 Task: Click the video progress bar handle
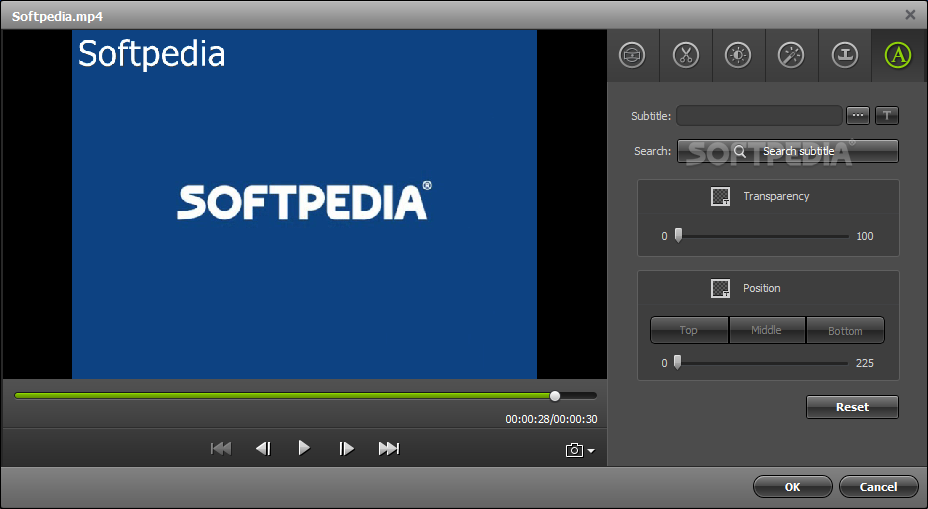pyautogui.click(x=555, y=395)
